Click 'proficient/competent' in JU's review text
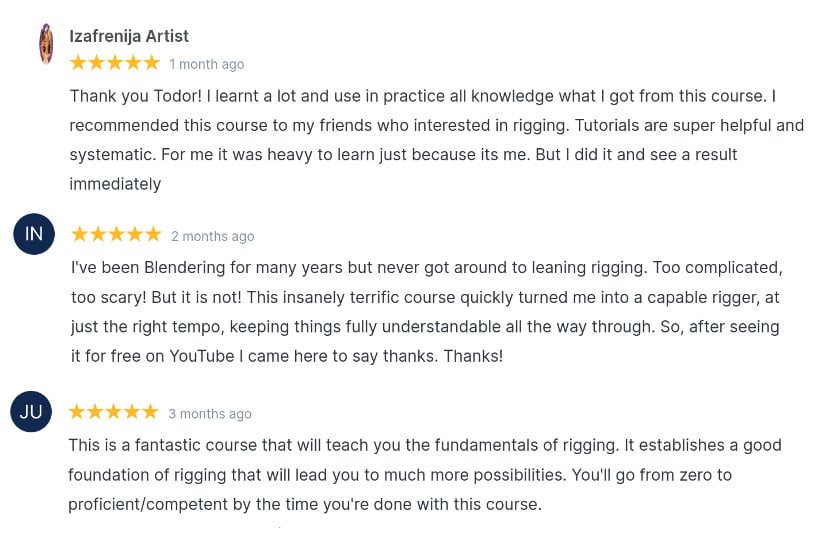This screenshot has width=832, height=550. click(x=143, y=504)
